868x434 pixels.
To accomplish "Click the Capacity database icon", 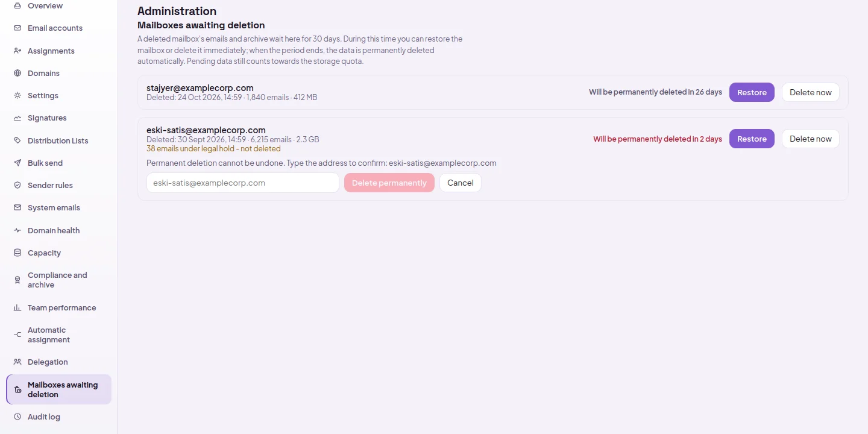I will [x=17, y=253].
